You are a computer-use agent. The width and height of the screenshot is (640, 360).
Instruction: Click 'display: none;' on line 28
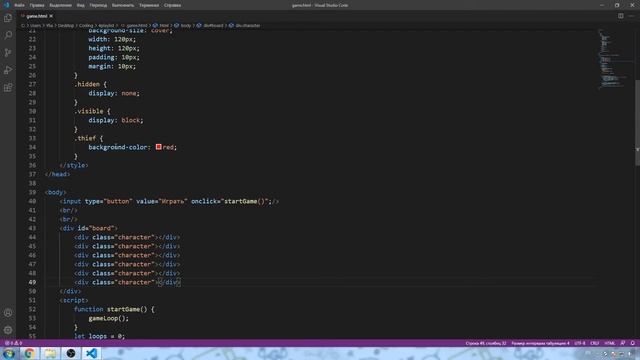point(114,93)
